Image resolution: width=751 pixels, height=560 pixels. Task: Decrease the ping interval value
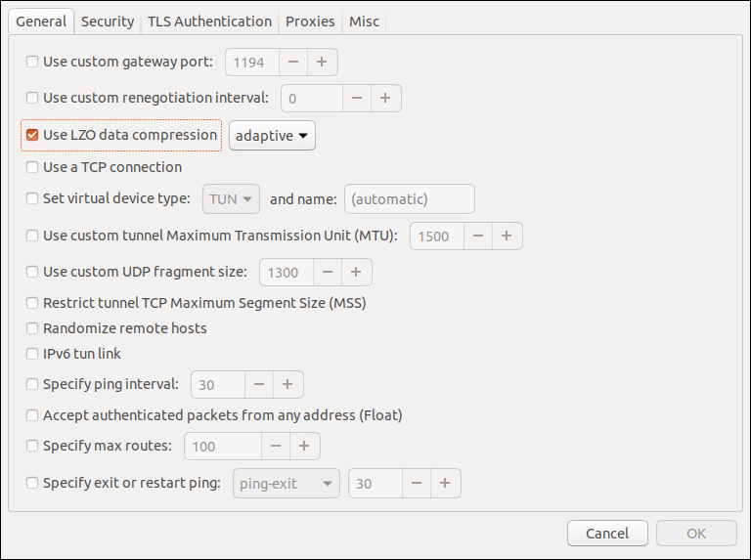258,385
